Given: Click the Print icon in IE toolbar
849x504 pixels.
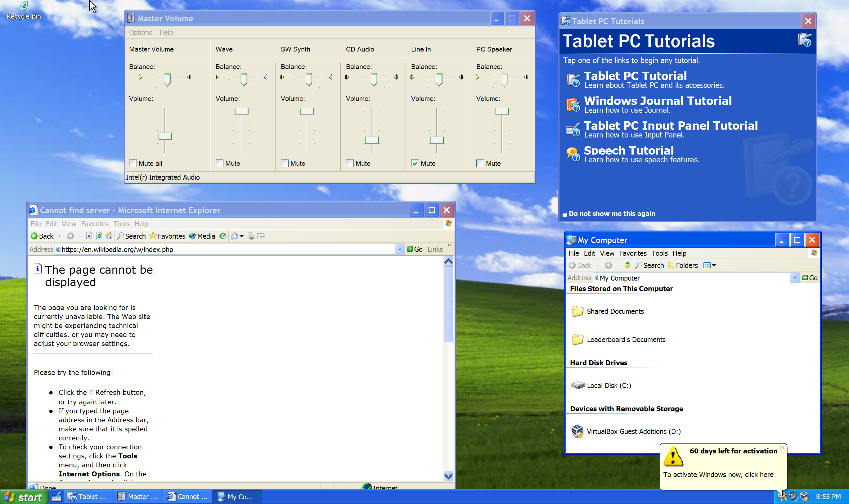Looking at the screenshot, I should click(251, 236).
